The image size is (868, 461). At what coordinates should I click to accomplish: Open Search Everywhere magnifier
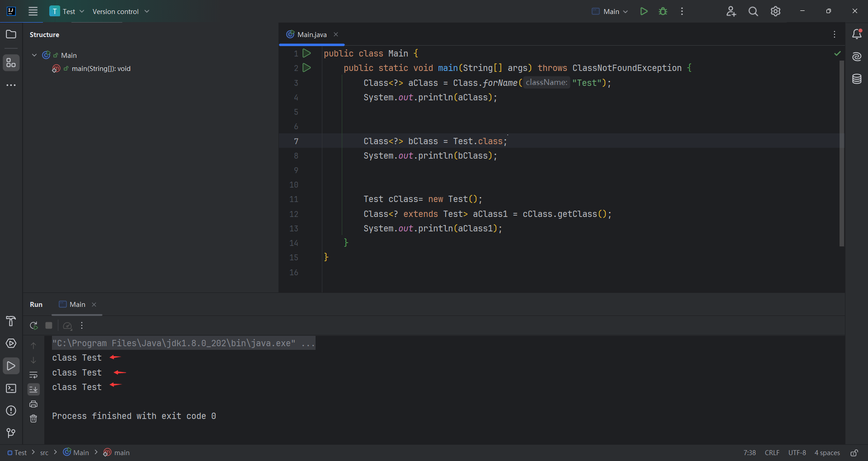click(x=753, y=11)
